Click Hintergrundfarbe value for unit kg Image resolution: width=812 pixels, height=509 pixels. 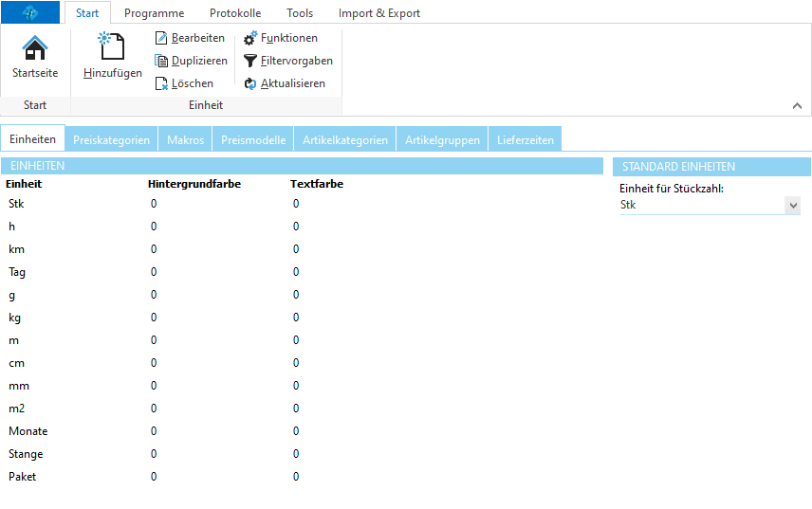tap(154, 318)
